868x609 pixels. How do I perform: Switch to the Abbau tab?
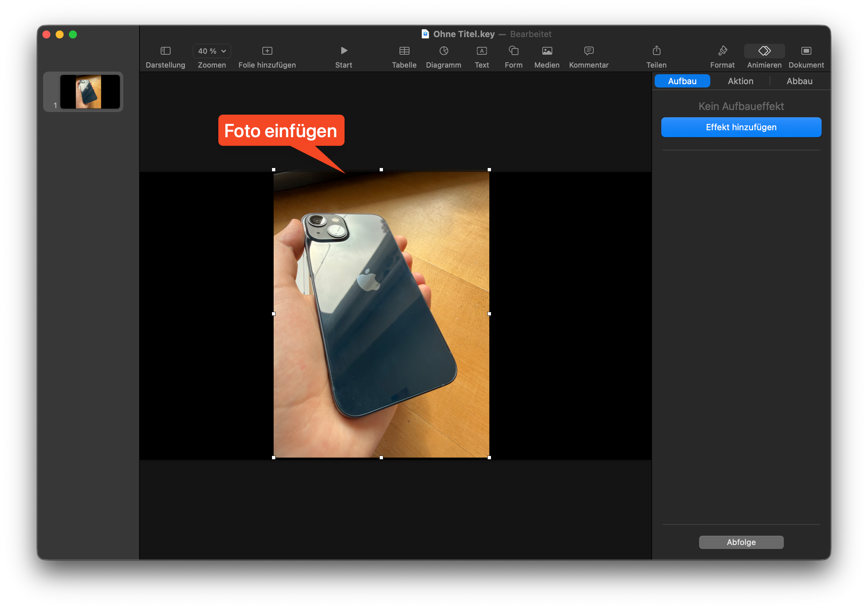799,81
